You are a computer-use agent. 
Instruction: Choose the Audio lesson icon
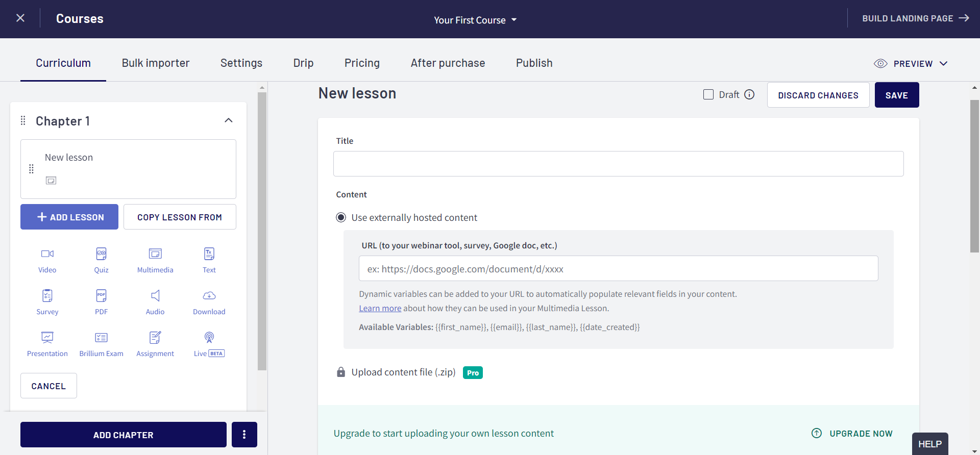[x=155, y=296]
